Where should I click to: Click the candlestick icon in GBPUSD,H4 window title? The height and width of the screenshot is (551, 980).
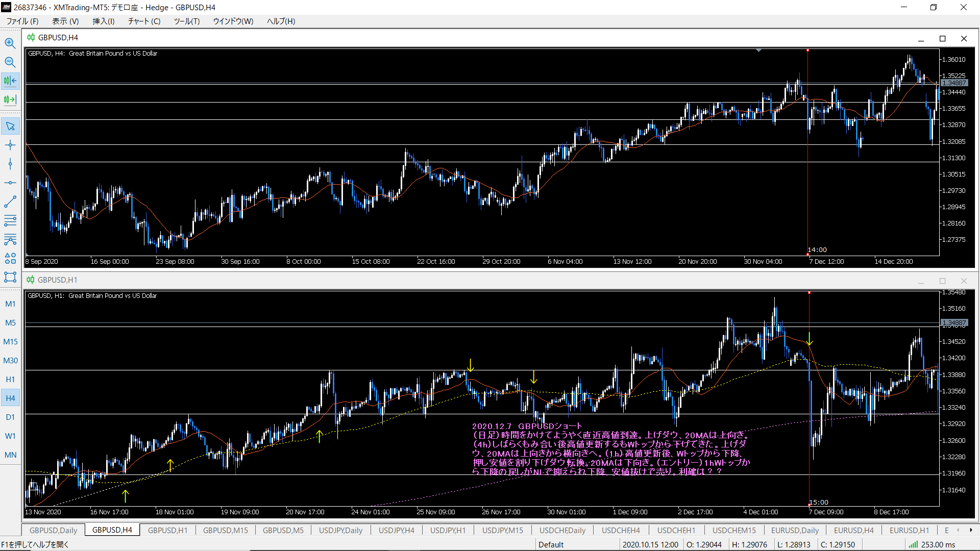[x=31, y=37]
